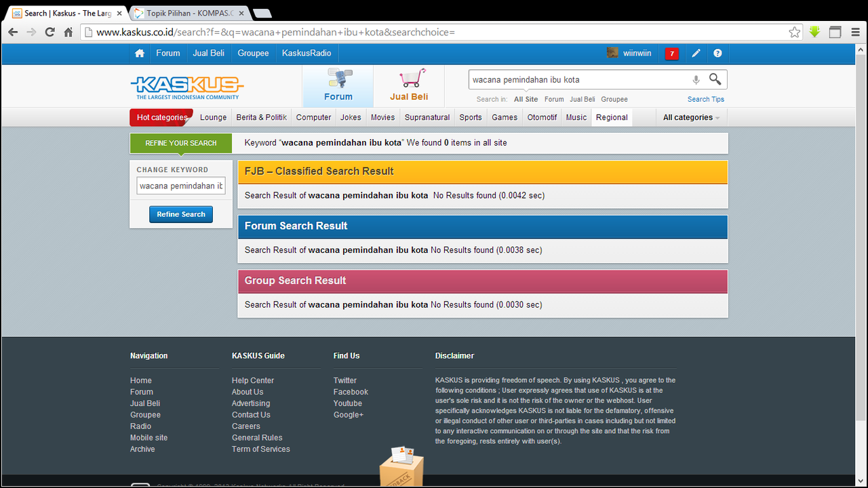This screenshot has width=868, height=488.
Task: Click the Group Search Result header
Action: 483,281
